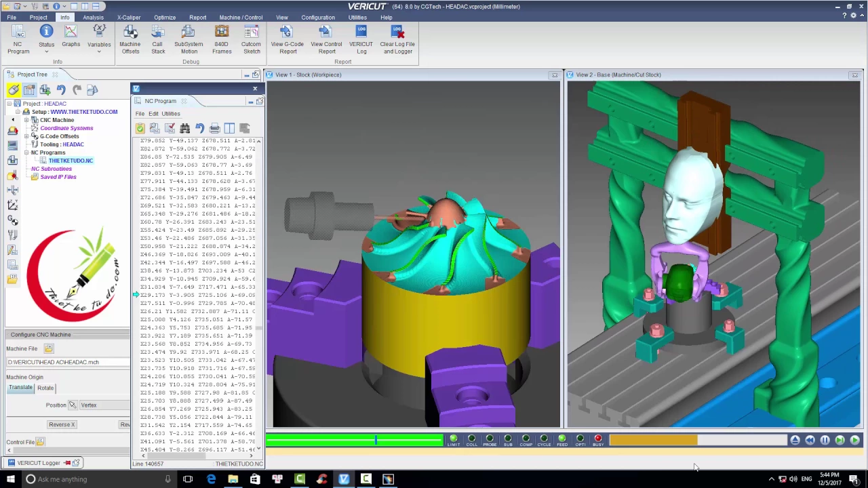This screenshot has width=868, height=488.
Task: Collapse the Project HEADAC tree node
Action: [x=9, y=104]
